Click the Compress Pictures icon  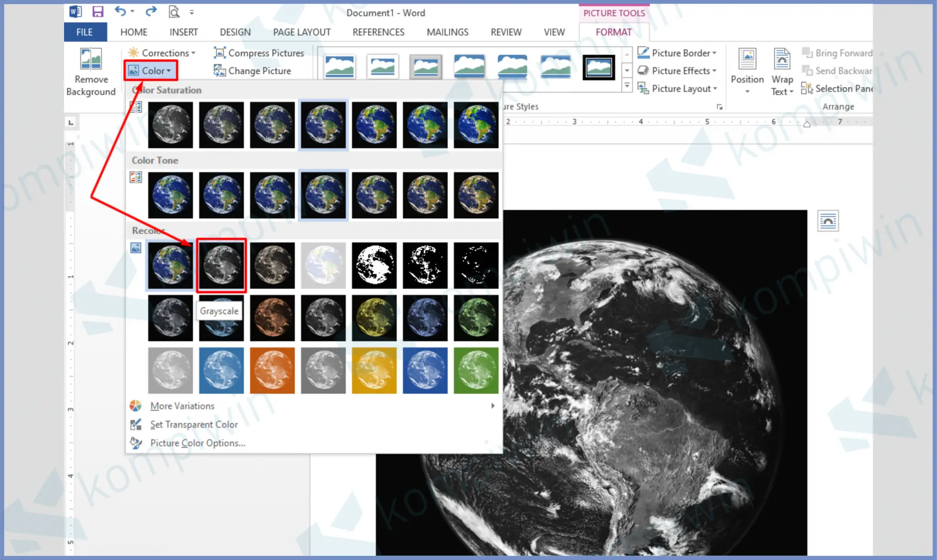(x=220, y=53)
